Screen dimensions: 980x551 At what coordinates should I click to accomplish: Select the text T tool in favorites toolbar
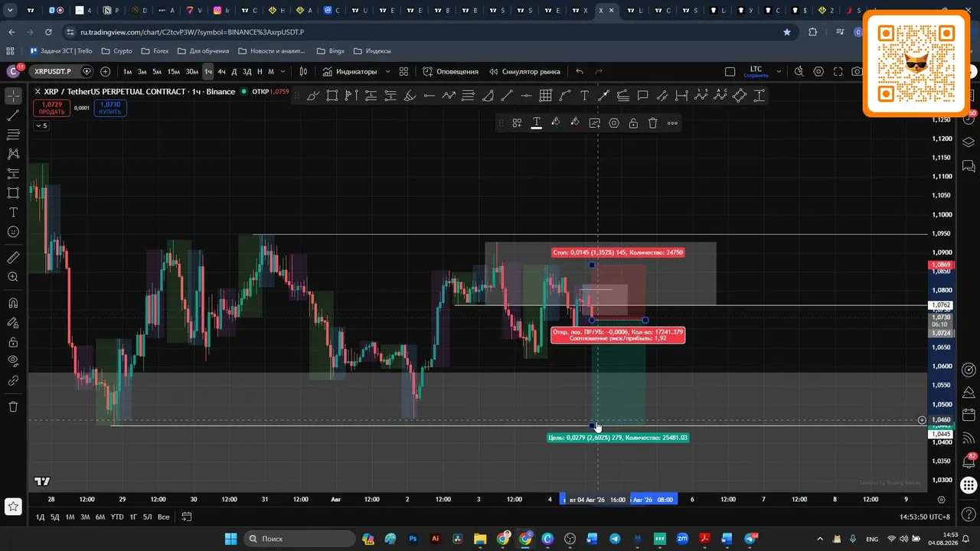pyautogui.click(x=584, y=96)
